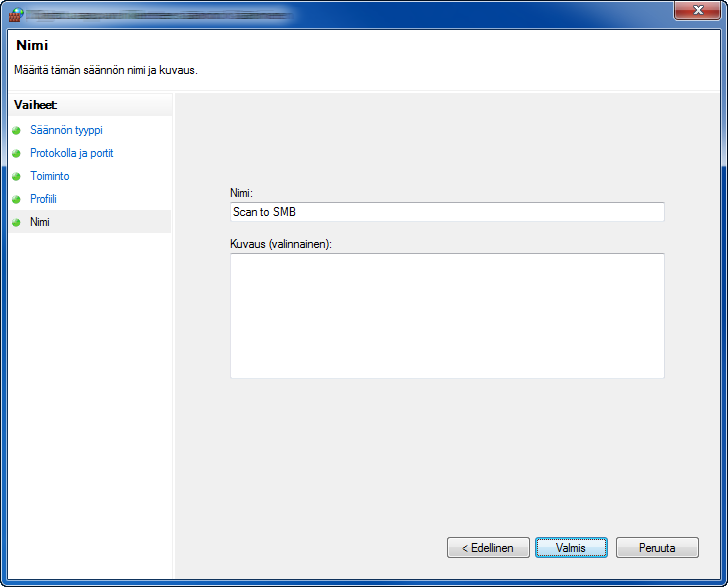
Task: Click the instruction text Määritä tämän säännön nimi
Action: click(x=106, y=70)
